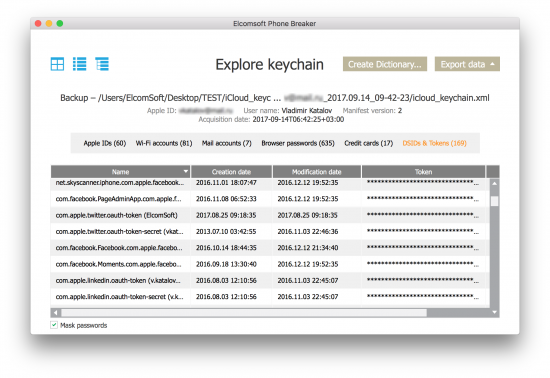This screenshot has width=550, height=378.
Task: Uncheck the Mask passwords checkbox
Action: pyautogui.click(x=54, y=325)
